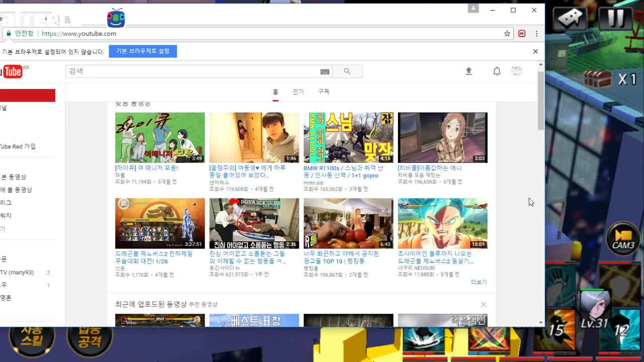Select the 구독 tab
Screen dimensions: 644x362
324,92
